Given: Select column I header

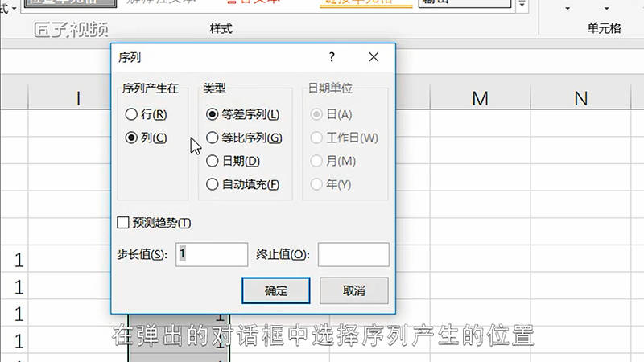Looking at the screenshot, I should tap(78, 98).
